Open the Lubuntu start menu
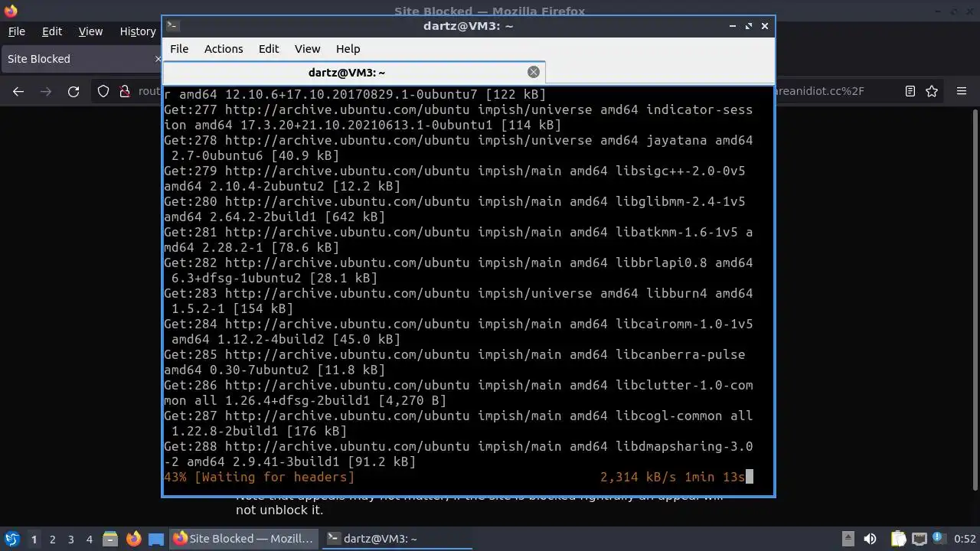 click(x=11, y=539)
